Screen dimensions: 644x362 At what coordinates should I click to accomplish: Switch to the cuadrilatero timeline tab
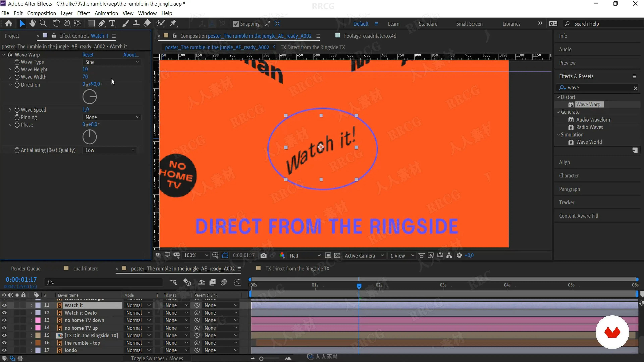[86, 268]
